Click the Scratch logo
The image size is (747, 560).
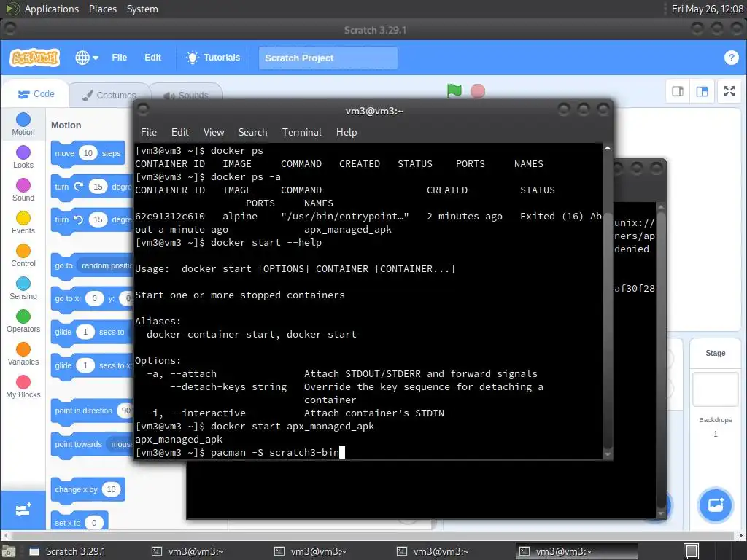pos(35,58)
